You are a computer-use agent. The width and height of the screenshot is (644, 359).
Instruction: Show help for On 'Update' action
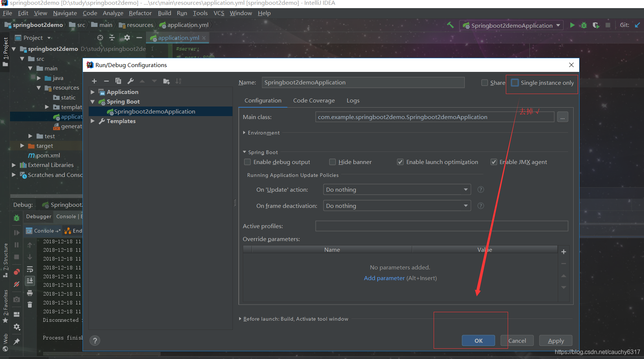481,189
